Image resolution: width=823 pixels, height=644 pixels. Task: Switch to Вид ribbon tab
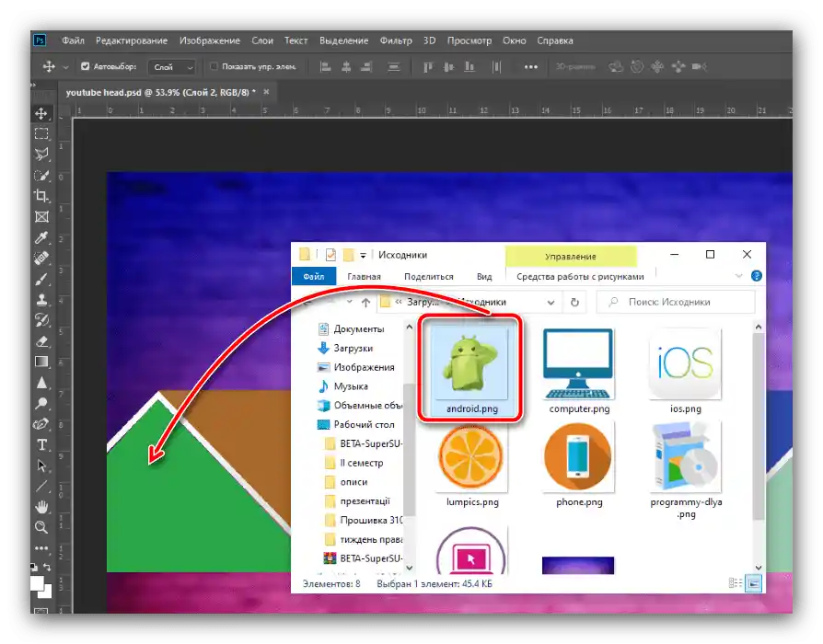pos(484,276)
